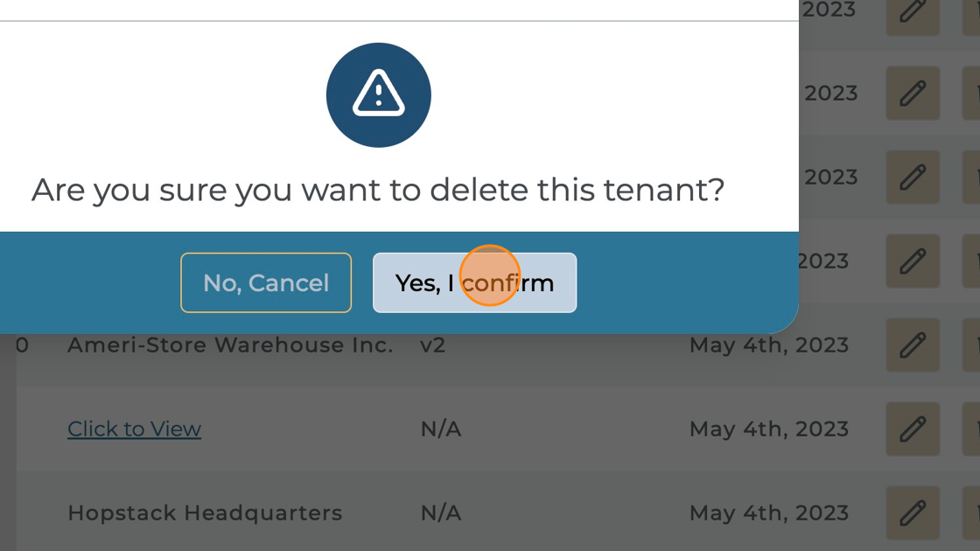Select the Ameri-Store Warehouse Inc. name cell
The image size is (980, 551).
(230, 345)
